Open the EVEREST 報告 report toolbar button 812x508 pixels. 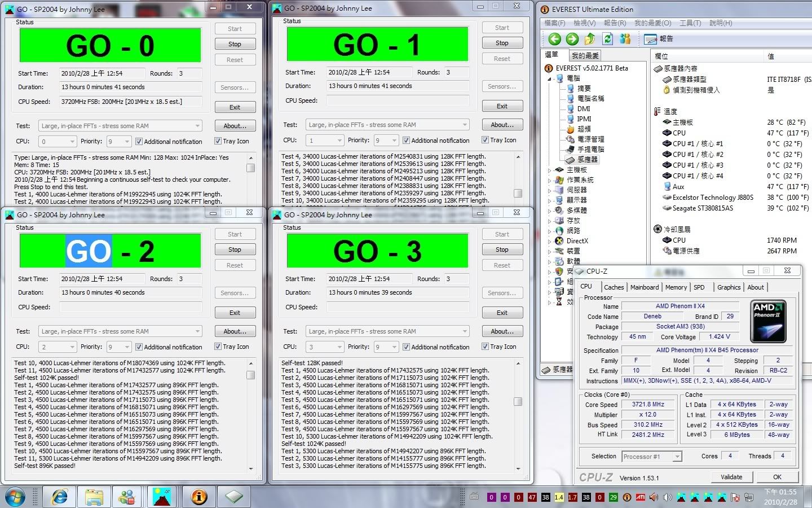[x=659, y=39]
